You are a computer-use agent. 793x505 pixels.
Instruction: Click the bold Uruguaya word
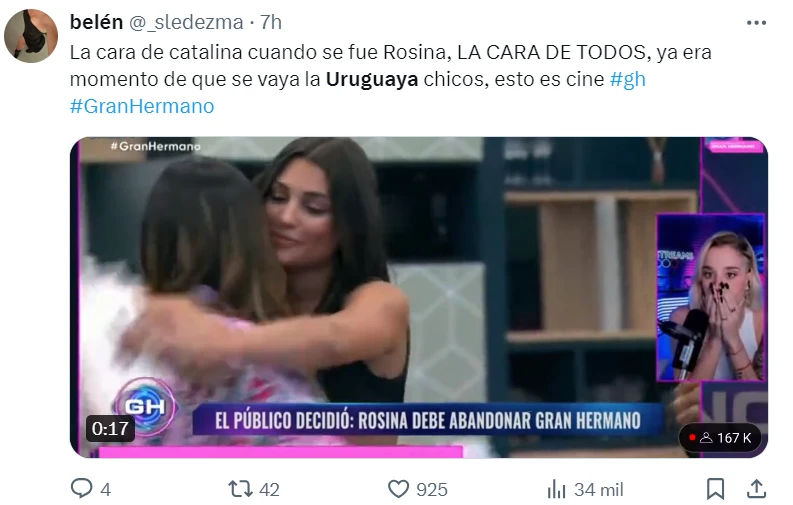372,79
